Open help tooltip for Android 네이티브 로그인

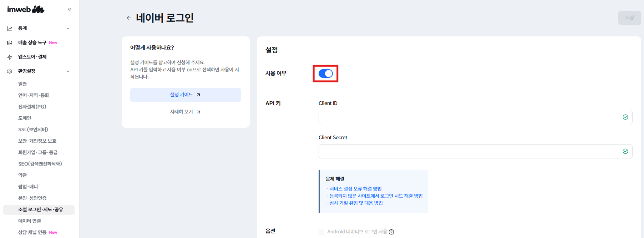coord(391,232)
